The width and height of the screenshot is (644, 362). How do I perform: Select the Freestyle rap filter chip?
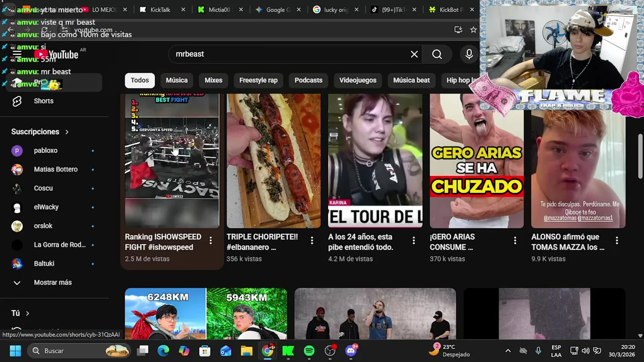258,80
